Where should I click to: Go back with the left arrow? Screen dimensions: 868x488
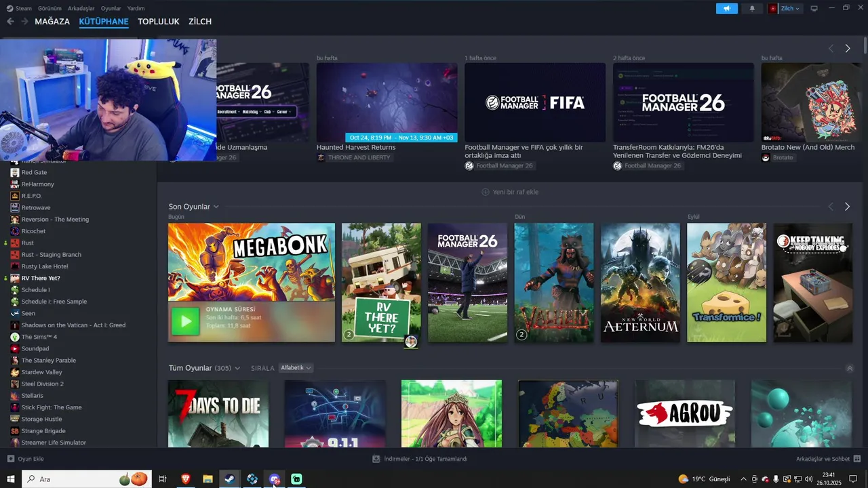[10, 22]
